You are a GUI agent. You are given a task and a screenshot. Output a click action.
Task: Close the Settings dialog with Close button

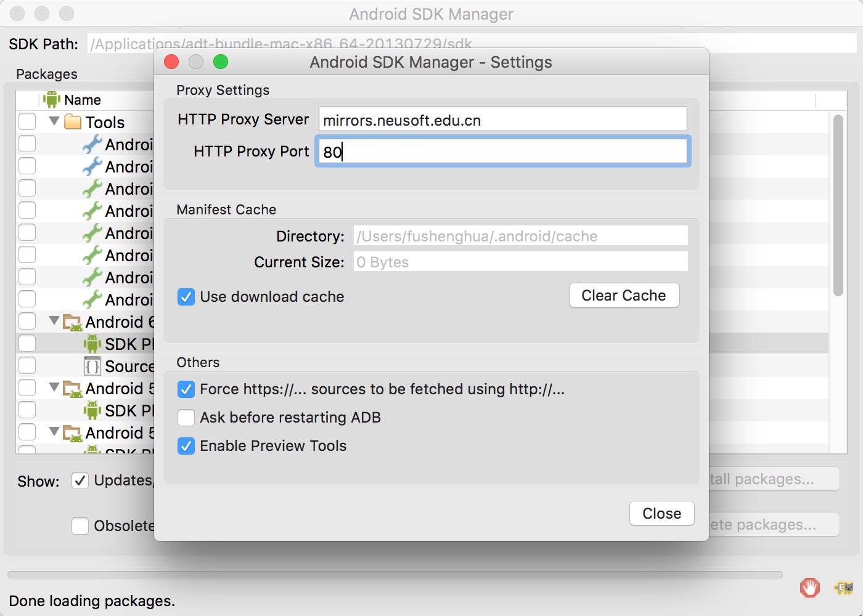pos(661,514)
